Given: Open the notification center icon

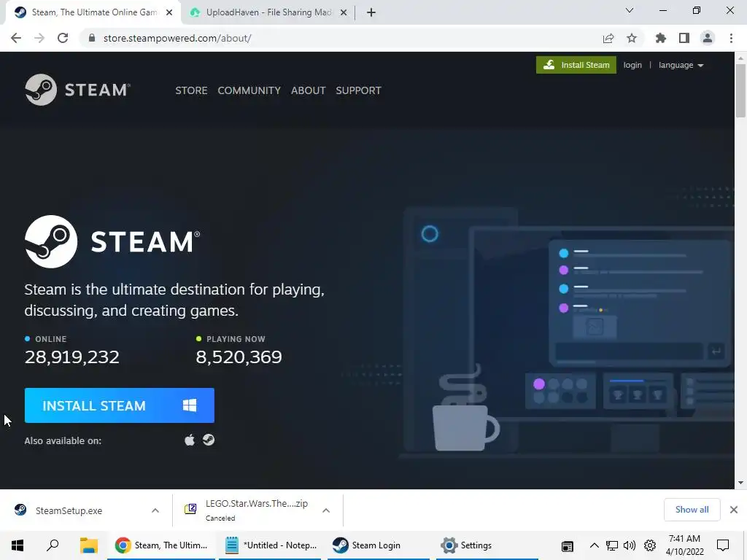Looking at the screenshot, I should tap(723, 545).
